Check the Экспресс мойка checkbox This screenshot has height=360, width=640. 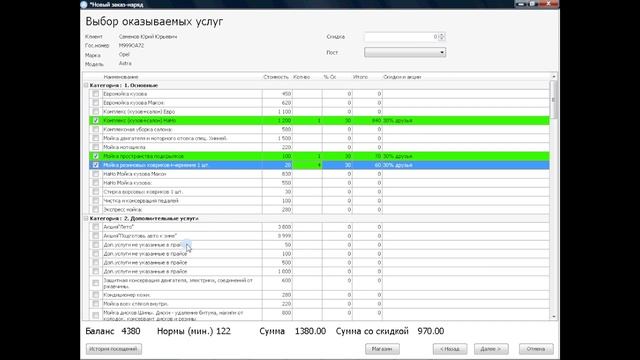(x=96, y=209)
